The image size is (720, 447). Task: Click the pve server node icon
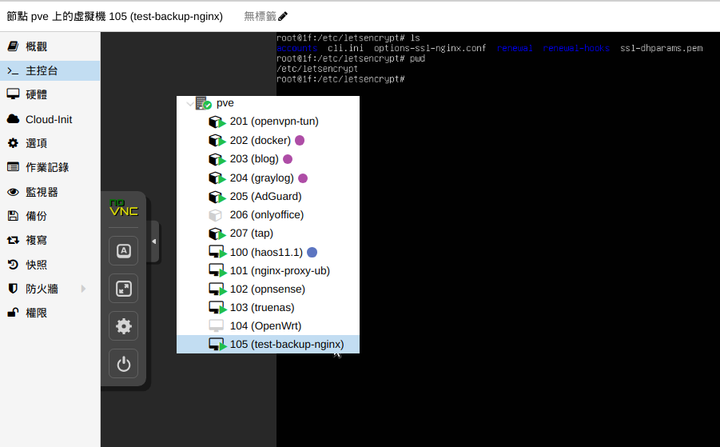coord(203,103)
